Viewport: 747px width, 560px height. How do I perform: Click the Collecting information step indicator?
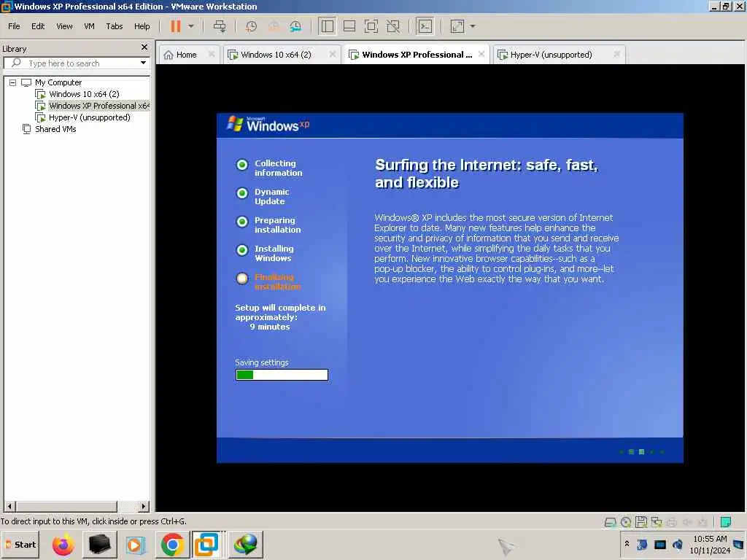pos(242,165)
